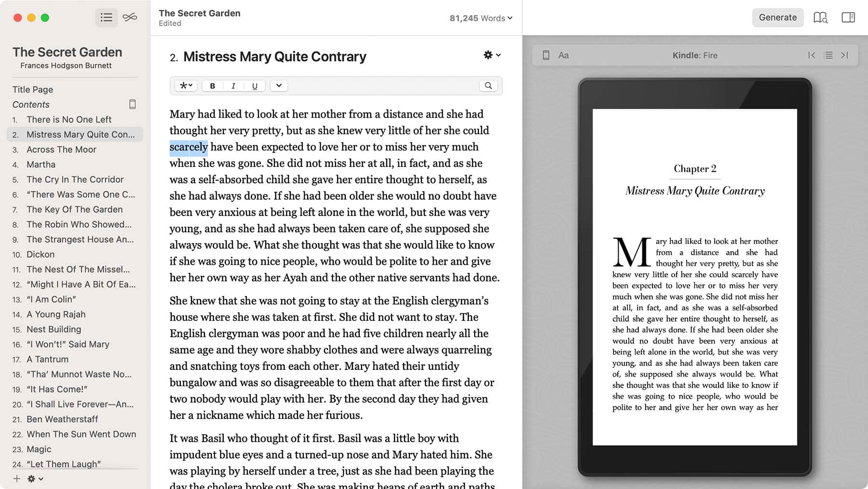The width and height of the screenshot is (868, 489).
Task: Open the chapter contents list icon
Action: coord(106,17)
